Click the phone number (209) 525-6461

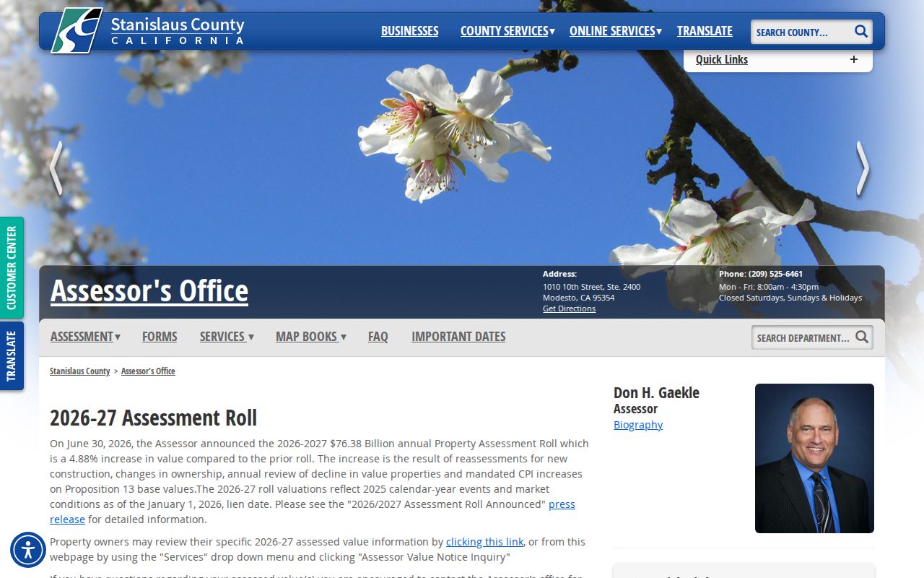point(775,274)
